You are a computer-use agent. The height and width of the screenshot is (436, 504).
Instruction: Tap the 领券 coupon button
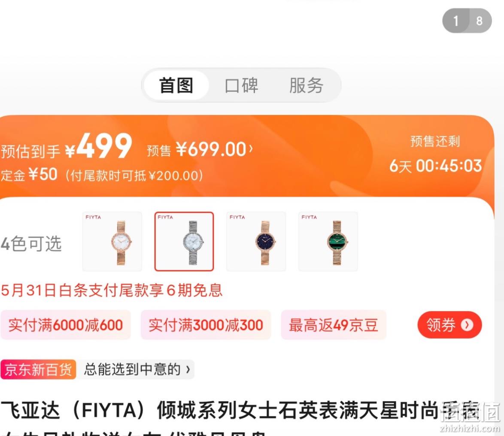click(449, 325)
